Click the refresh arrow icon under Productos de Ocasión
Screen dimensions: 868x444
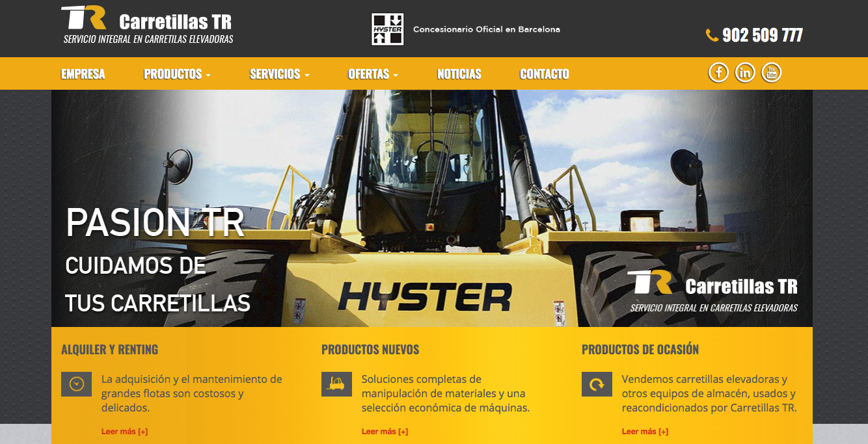pyautogui.click(x=597, y=384)
